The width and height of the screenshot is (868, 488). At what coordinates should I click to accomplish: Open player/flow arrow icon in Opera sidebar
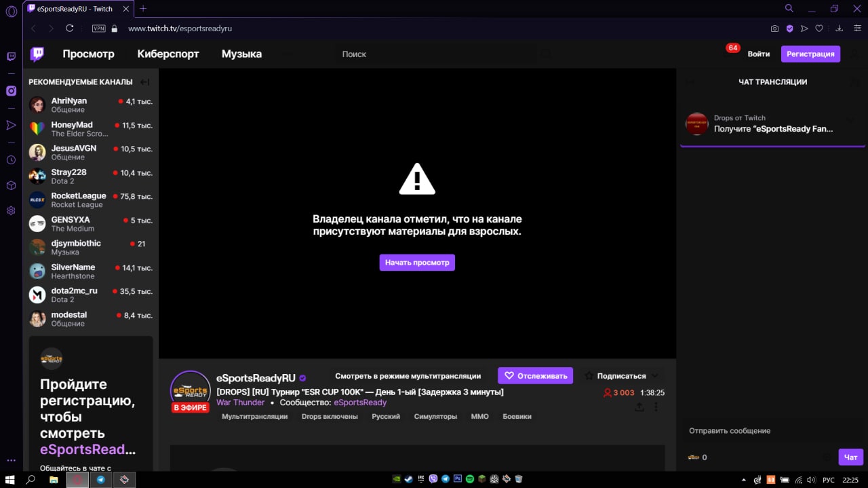coord(11,125)
